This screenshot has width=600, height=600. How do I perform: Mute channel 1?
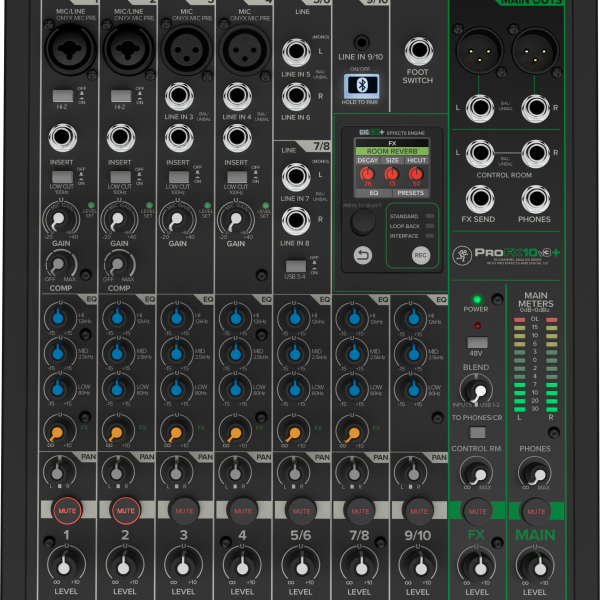pos(67,511)
